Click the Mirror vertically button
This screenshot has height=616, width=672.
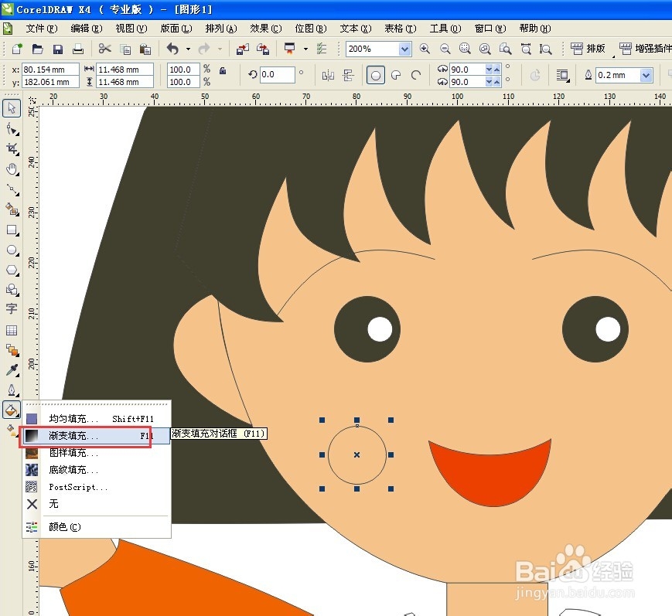point(349,76)
